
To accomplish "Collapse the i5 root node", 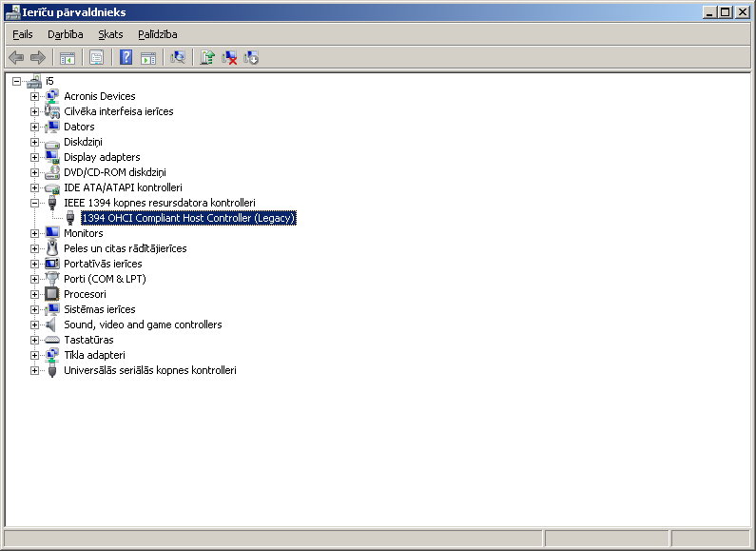I will [17, 81].
